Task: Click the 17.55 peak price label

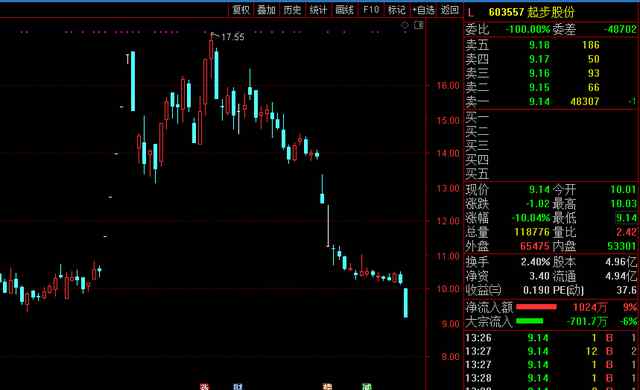Action: (x=233, y=37)
